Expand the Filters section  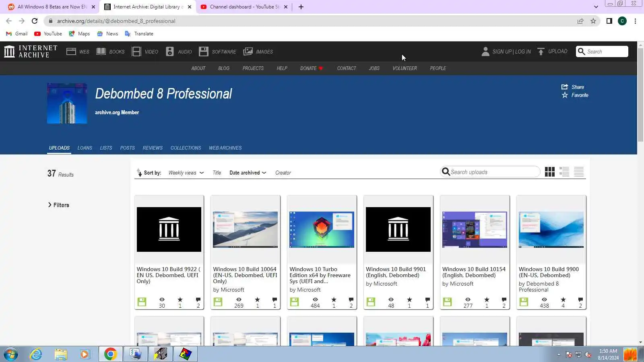click(x=59, y=205)
